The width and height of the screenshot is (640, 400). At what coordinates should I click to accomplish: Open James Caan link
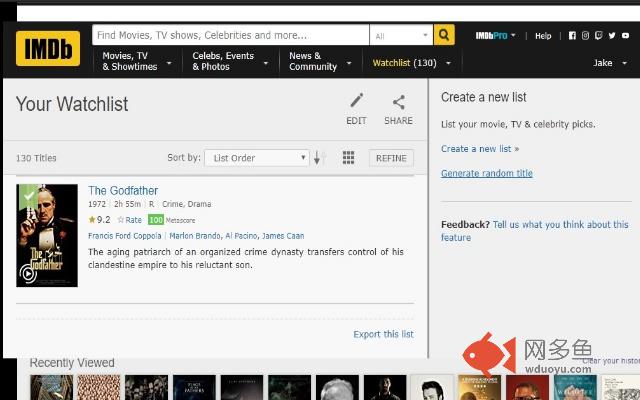(x=283, y=236)
